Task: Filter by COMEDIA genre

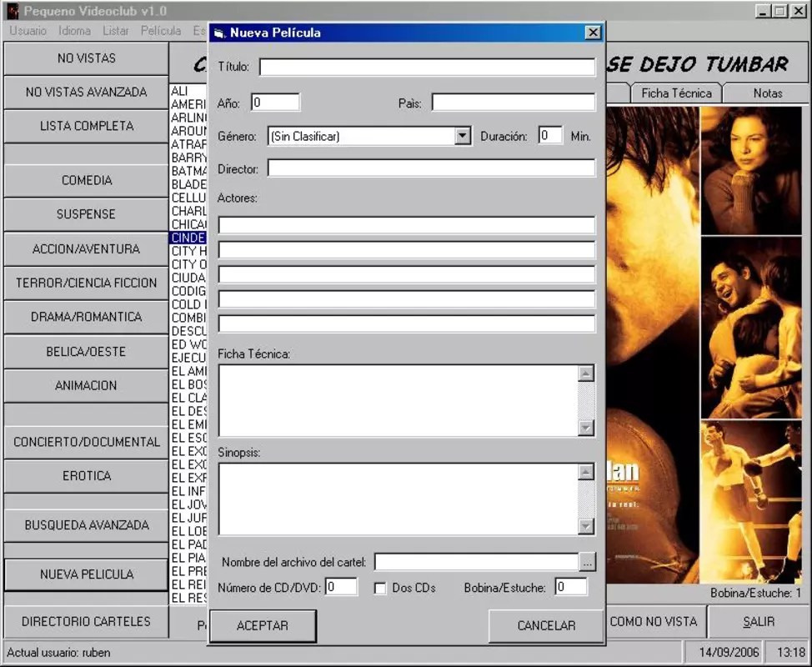Action: point(87,180)
